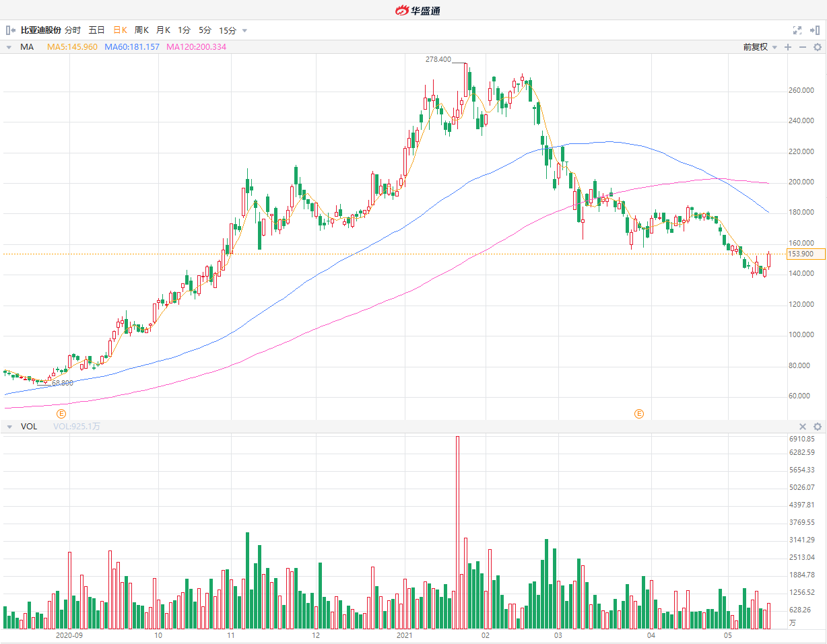
Task: Select the 月K monthly chart tab
Action: [x=163, y=30]
